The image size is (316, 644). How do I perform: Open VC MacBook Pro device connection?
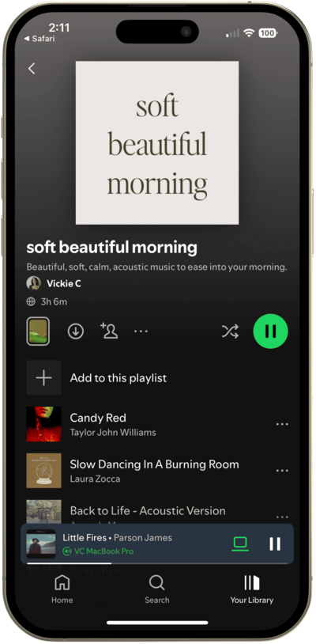(x=98, y=551)
